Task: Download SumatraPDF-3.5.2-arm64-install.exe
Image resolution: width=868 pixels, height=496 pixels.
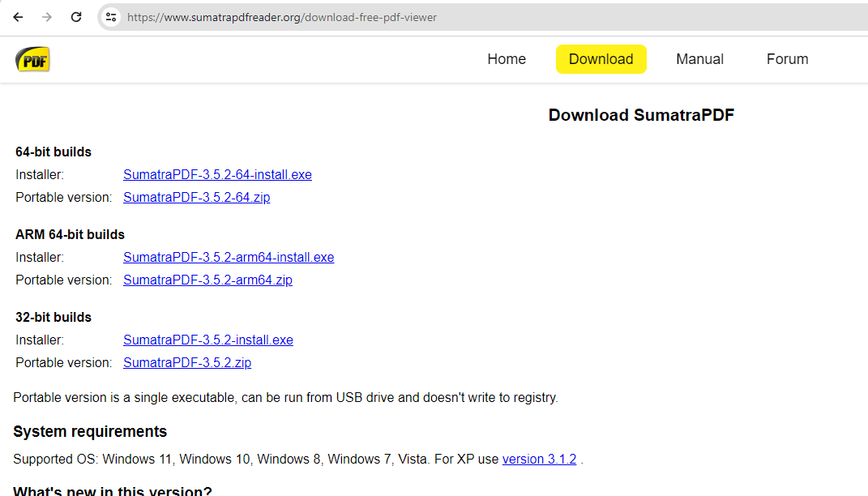Action: coord(229,258)
